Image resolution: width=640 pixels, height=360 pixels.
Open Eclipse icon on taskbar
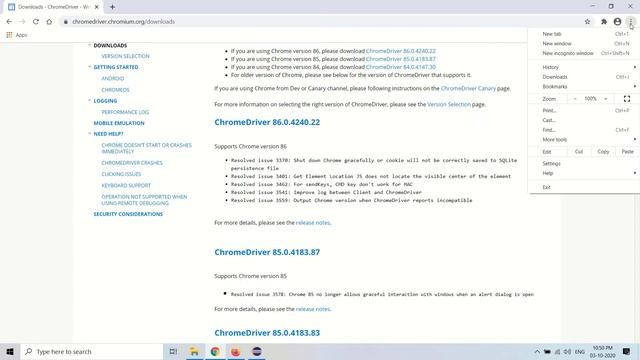tap(257, 351)
